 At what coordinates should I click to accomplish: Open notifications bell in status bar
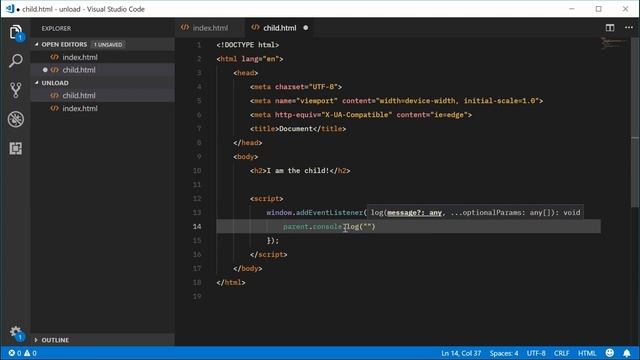[x=627, y=353]
